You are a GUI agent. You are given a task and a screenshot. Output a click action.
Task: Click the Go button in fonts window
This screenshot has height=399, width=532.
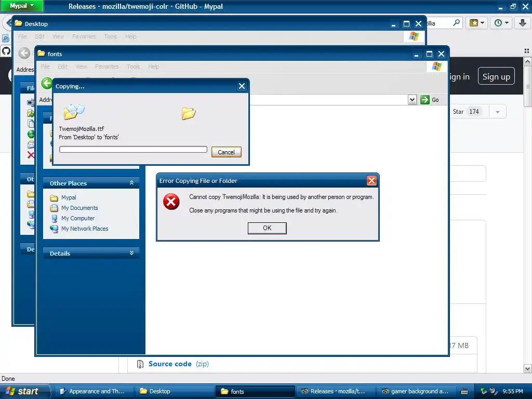click(430, 100)
